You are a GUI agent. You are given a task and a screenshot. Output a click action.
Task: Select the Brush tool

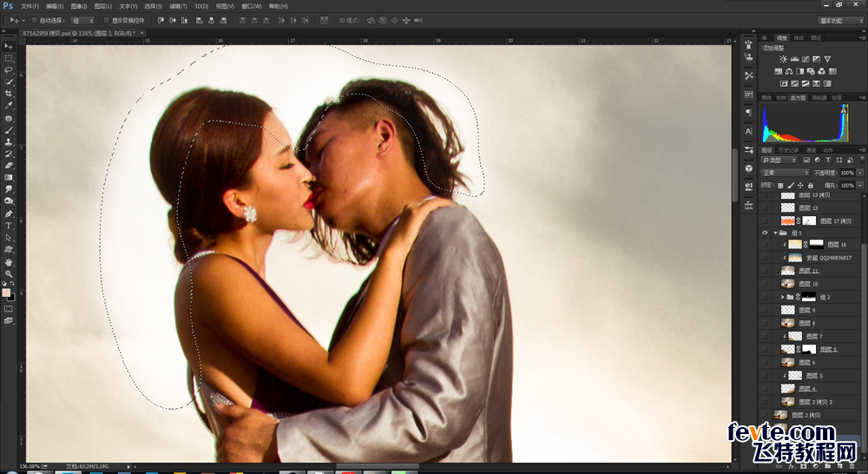pyautogui.click(x=9, y=130)
